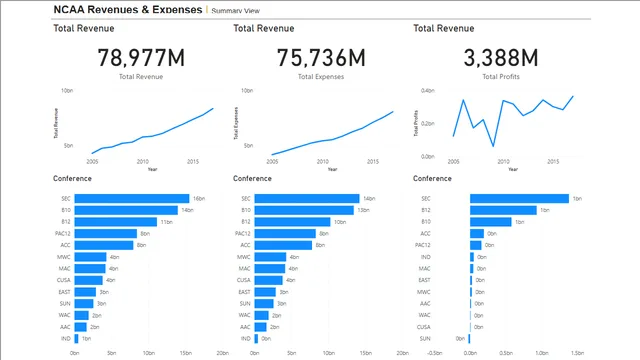
Task: Click the 2015 tick on the profits chart axis
Action: pos(553,162)
